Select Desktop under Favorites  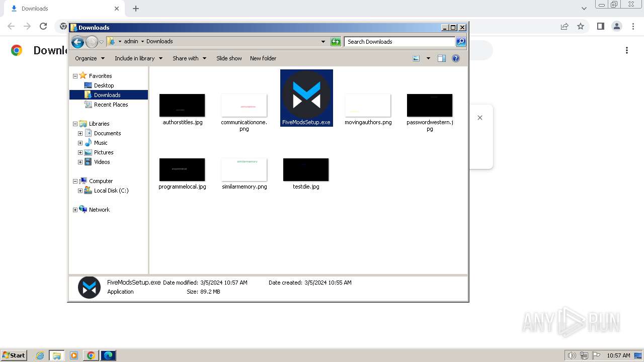pos(104,85)
